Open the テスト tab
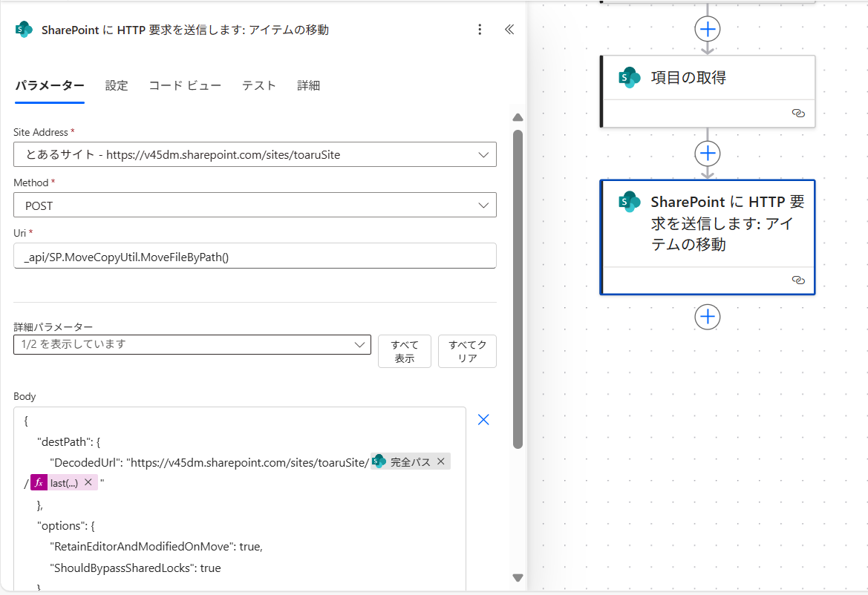868x595 pixels. (x=259, y=86)
